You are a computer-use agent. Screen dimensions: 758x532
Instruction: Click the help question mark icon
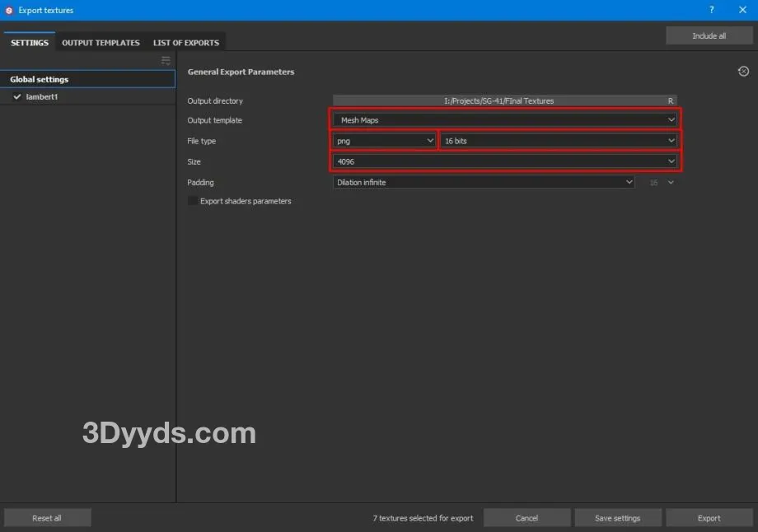tap(712, 10)
